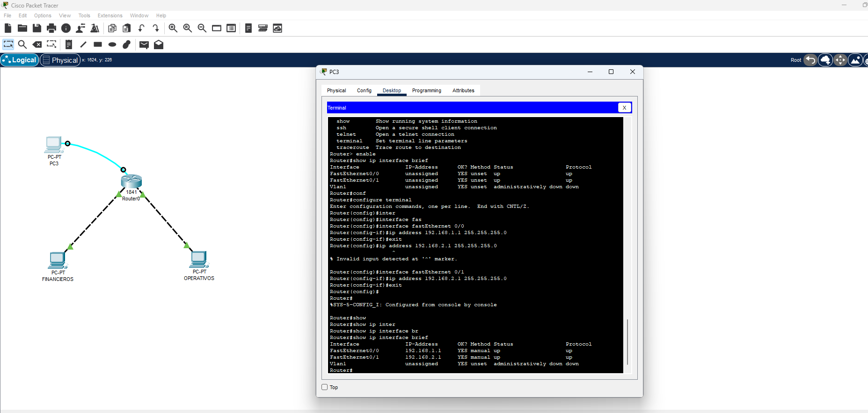Image resolution: width=868 pixels, height=413 pixels.
Task: Open the cluster association icon
Action: (263, 28)
